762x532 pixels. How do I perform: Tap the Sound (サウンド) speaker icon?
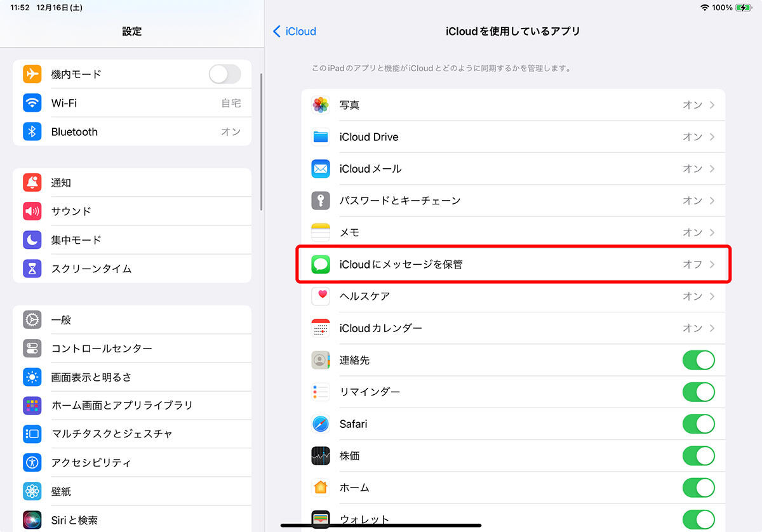(x=32, y=211)
